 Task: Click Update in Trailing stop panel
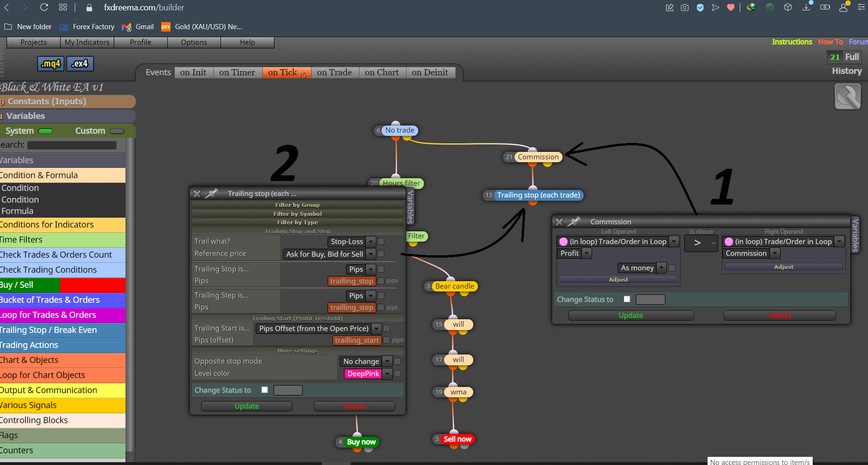point(247,406)
